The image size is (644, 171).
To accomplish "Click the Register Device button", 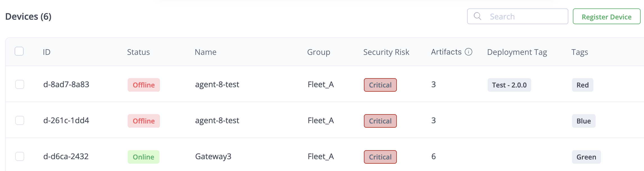I will 606,17.
